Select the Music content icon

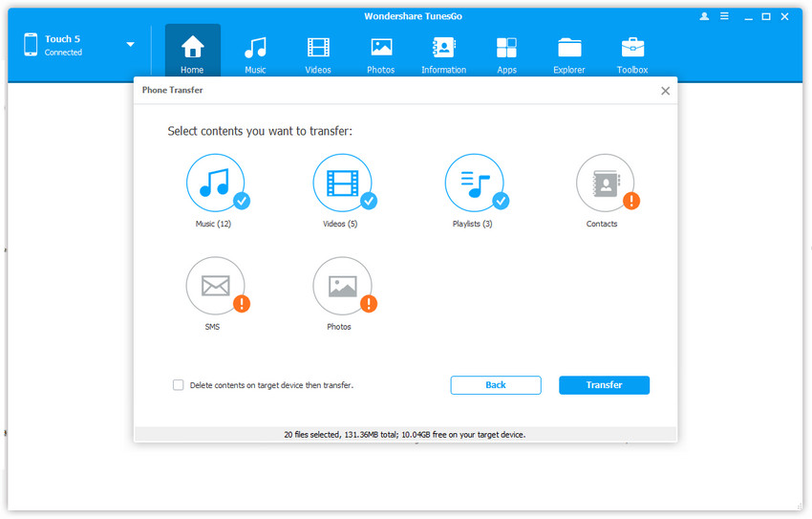214,183
